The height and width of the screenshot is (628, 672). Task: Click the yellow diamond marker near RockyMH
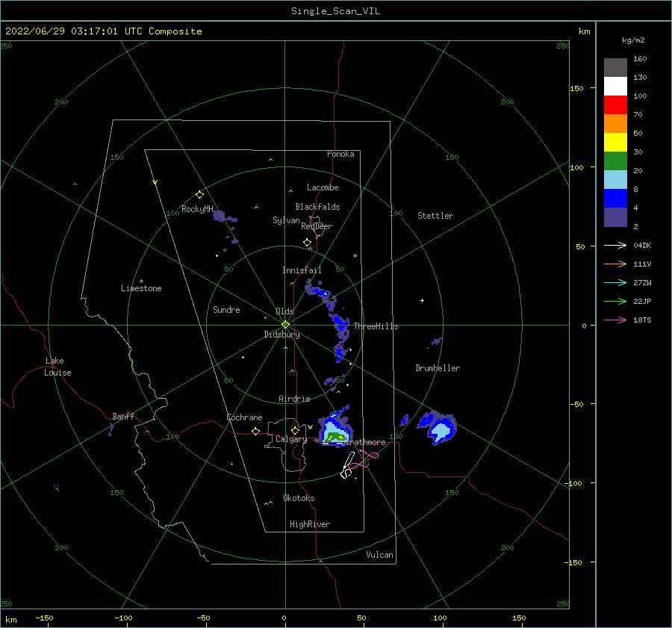coord(199,195)
